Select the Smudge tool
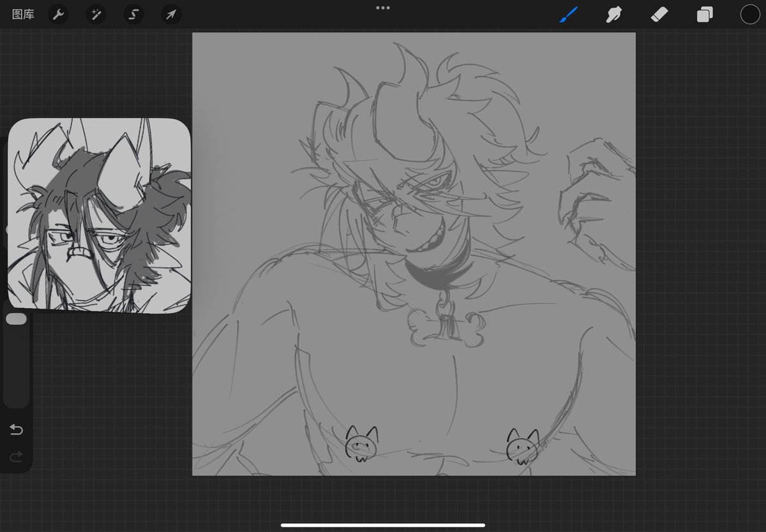Viewport: 766px width, 532px height. [614, 14]
